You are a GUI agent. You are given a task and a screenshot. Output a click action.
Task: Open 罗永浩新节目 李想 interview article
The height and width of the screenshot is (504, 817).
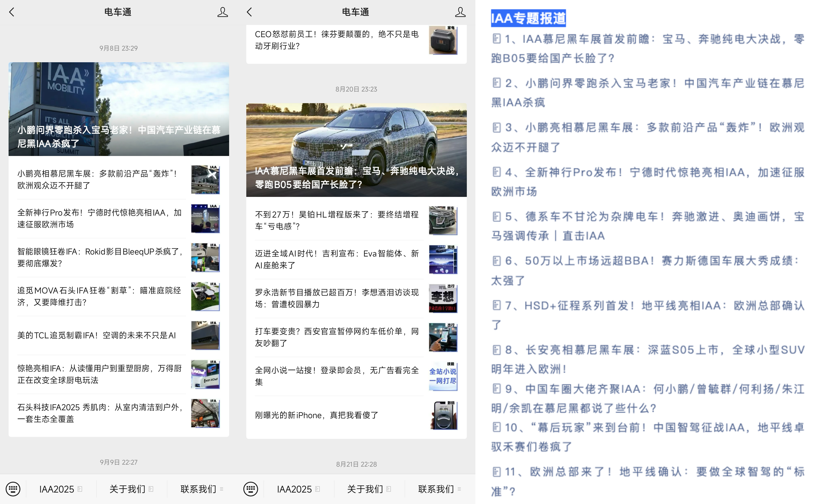(337, 298)
